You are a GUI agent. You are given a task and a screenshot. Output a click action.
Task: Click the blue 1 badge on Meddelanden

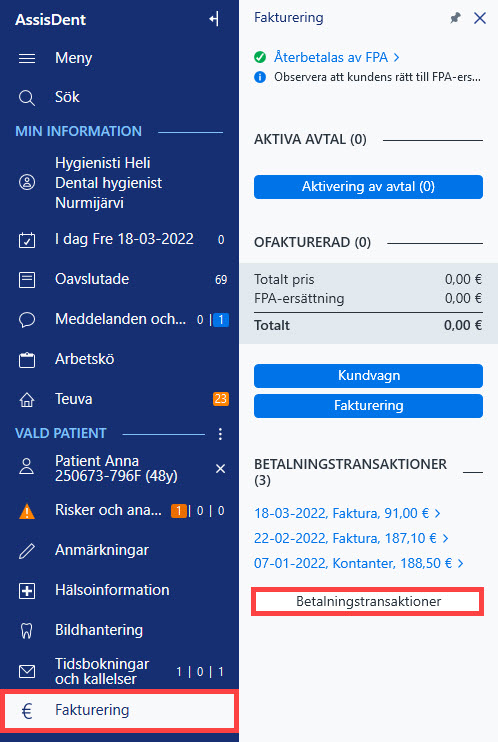(x=221, y=320)
